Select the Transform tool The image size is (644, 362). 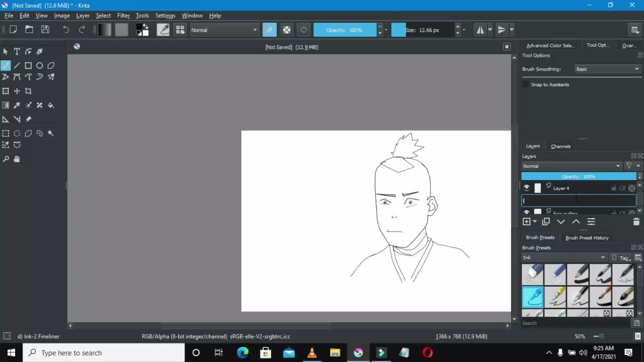(6, 91)
